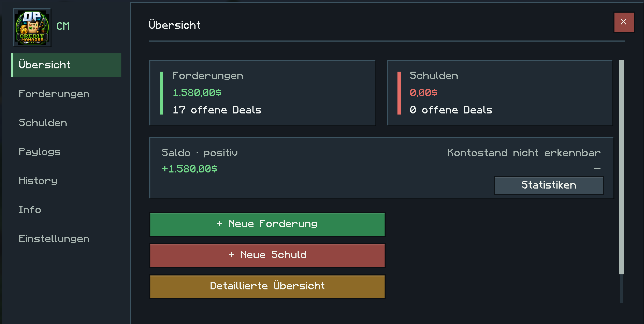Add a new claim with + Neue Forderung

pos(267,224)
